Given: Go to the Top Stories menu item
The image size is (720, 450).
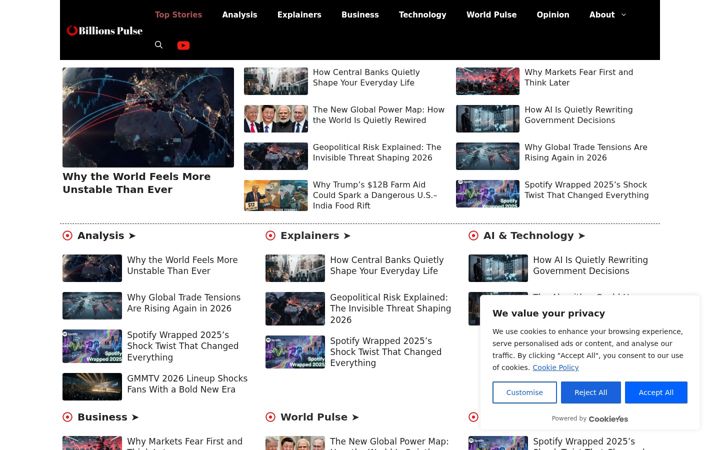Looking at the screenshot, I should click(178, 15).
